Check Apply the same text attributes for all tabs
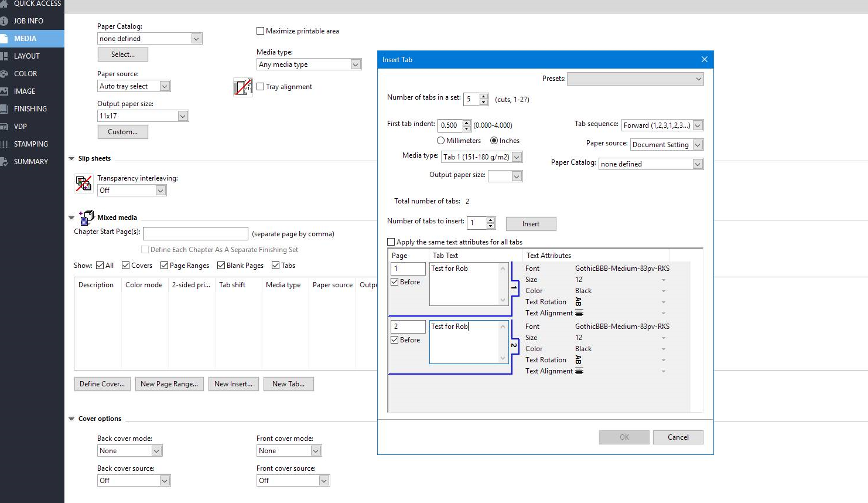The height and width of the screenshot is (503, 868). [x=390, y=242]
